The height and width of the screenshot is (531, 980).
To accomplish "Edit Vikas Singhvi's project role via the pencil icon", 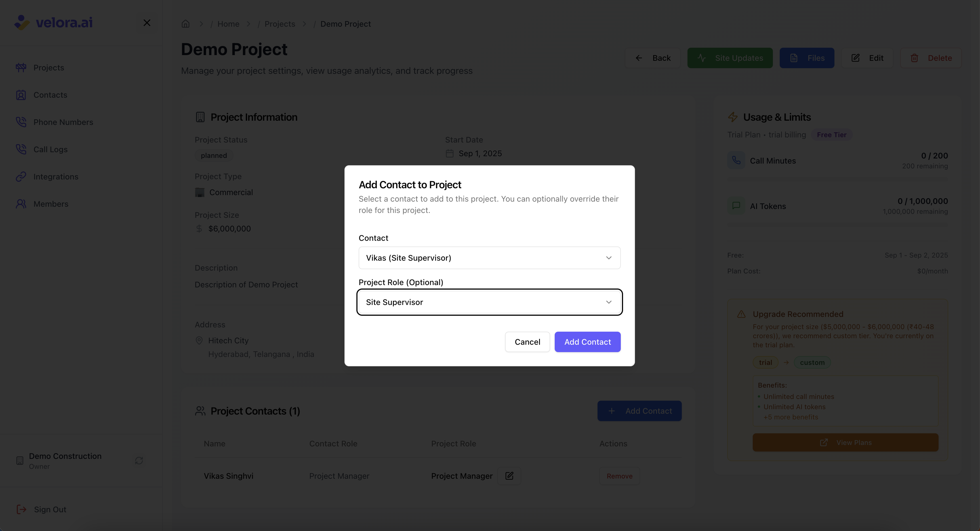I will point(509,476).
